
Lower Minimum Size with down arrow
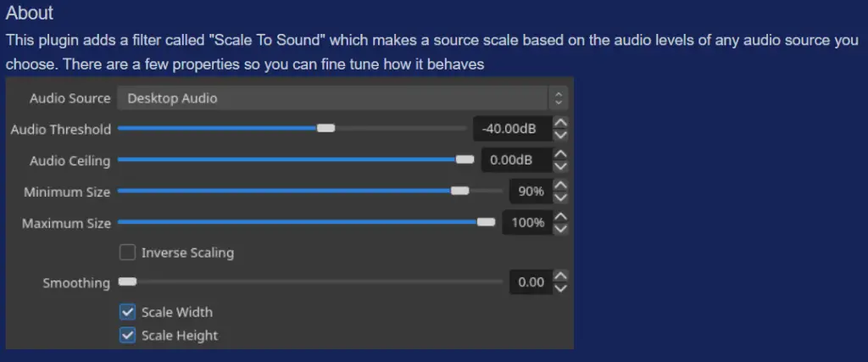[x=561, y=198]
